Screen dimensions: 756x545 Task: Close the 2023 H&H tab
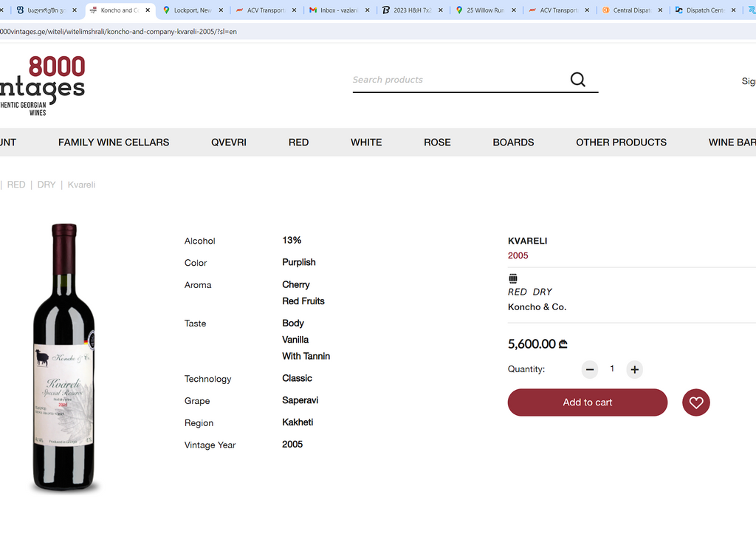[x=441, y=10]
